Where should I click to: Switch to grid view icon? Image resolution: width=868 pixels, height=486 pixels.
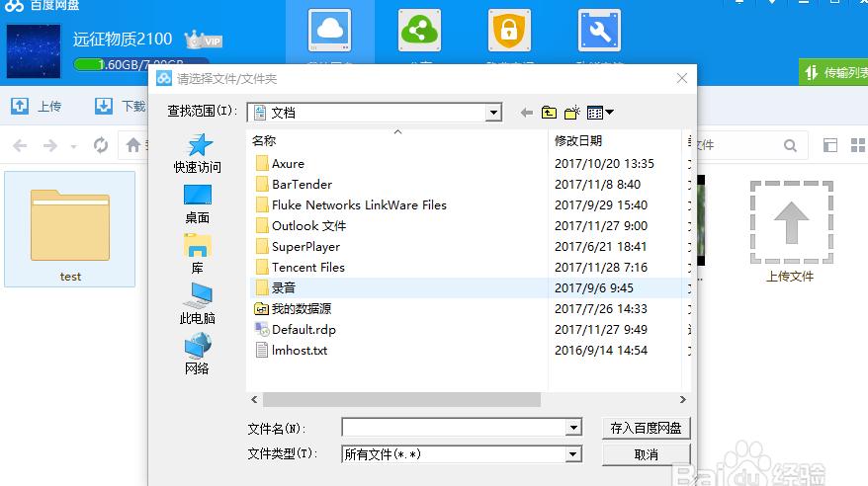857,145
